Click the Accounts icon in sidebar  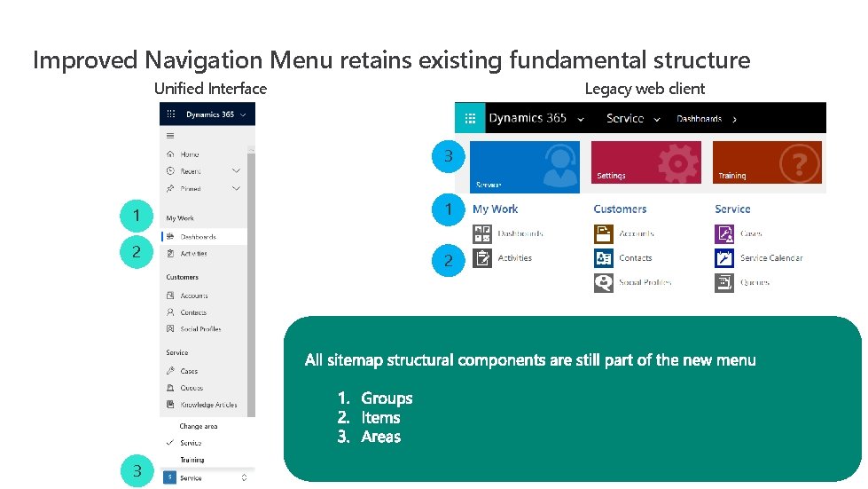(170, 296)
